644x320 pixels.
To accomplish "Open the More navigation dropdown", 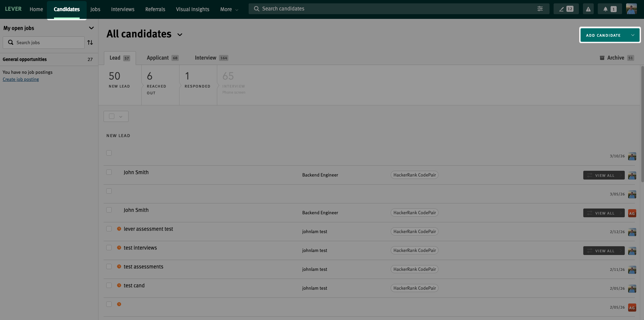I will coord(229,9).
